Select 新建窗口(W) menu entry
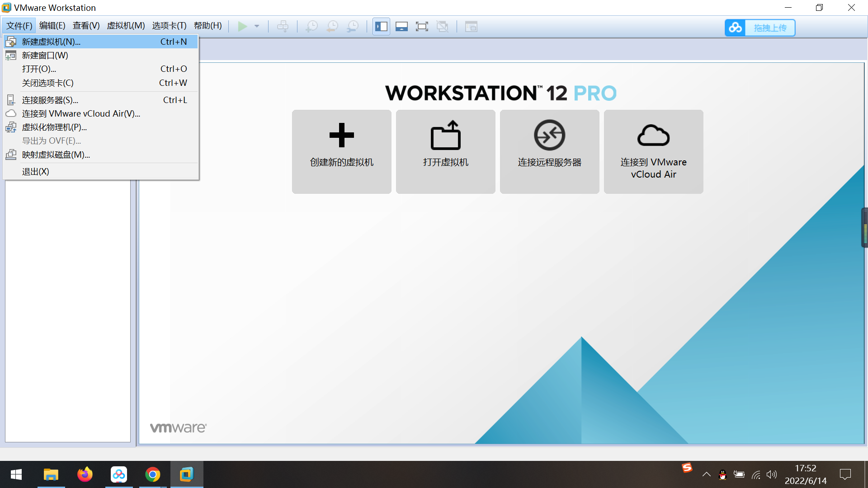 tap(100, 55)
